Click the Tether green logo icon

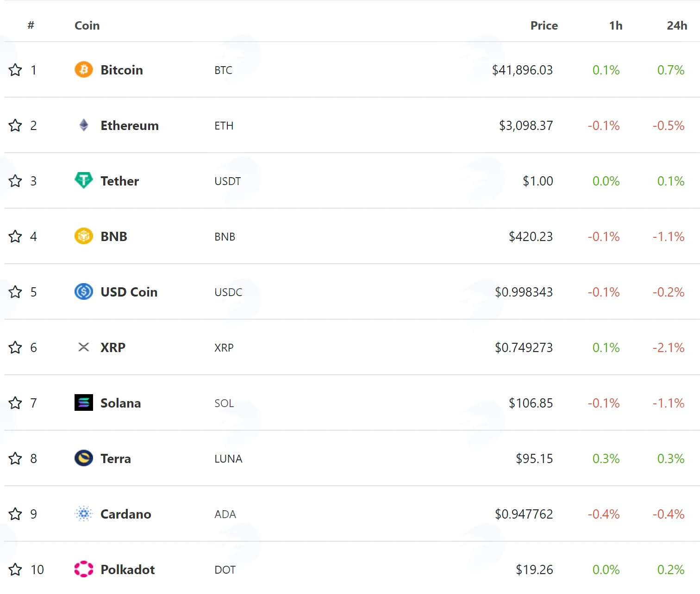click(84, 180)
